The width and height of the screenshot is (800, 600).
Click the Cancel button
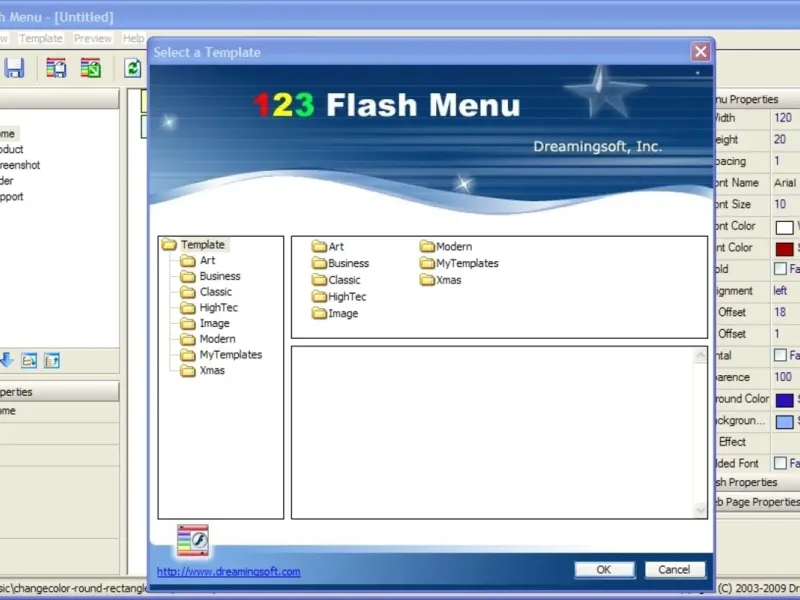(x=674, y=570)
